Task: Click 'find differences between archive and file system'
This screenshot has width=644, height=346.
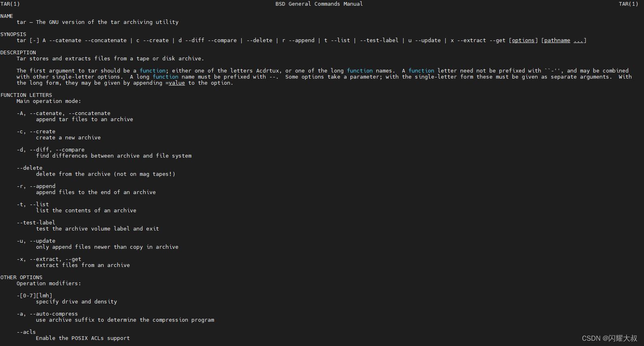Action: pos(114,156)
